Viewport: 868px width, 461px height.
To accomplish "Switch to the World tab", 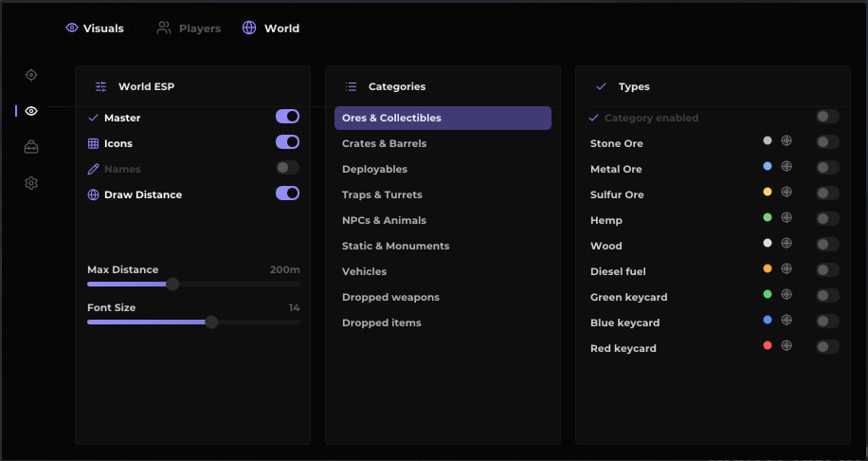I will pyautogui.click(x=271, y=28).
